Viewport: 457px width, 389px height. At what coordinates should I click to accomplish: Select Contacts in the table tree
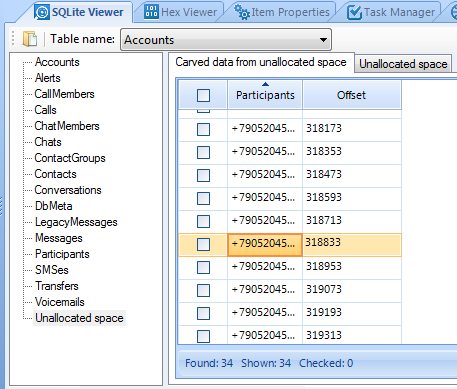point(55,174)
